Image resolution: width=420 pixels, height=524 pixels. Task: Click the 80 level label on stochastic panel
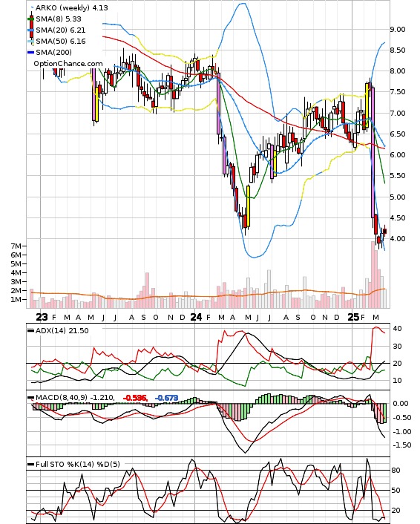coord(396,471)
